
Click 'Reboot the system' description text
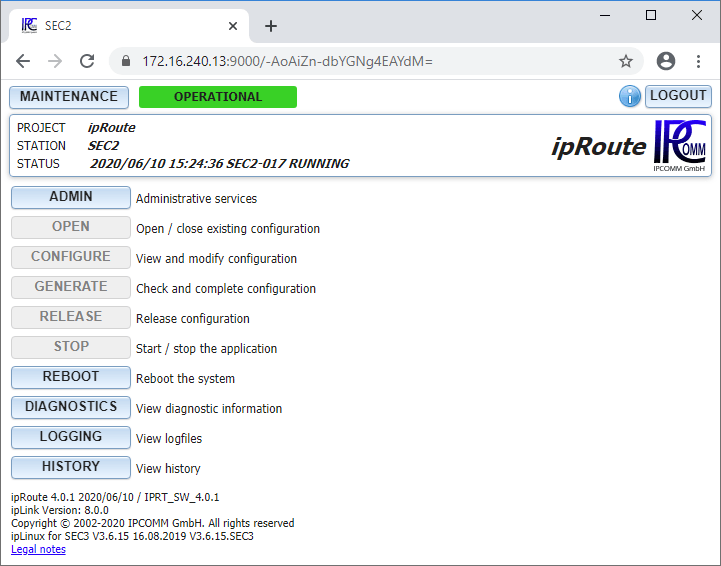pyautogui.click(x=185, y=379)
